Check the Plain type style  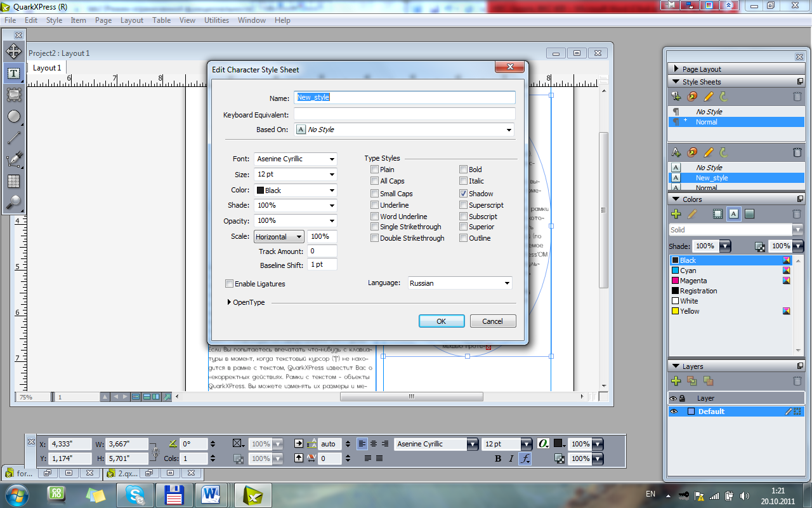pyautogui.click(x=374, y=170)
